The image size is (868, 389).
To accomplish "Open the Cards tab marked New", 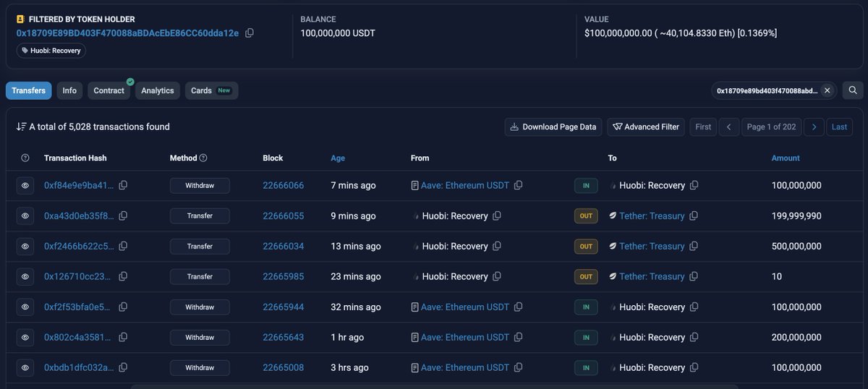I will click(x=211, y=90).
